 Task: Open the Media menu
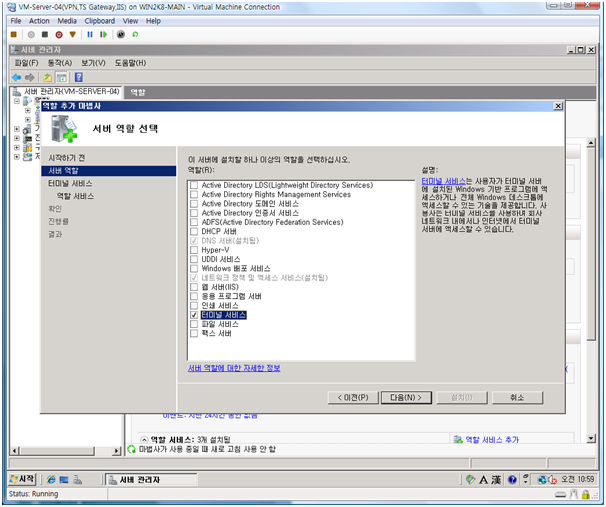click(x=67, y=21)
